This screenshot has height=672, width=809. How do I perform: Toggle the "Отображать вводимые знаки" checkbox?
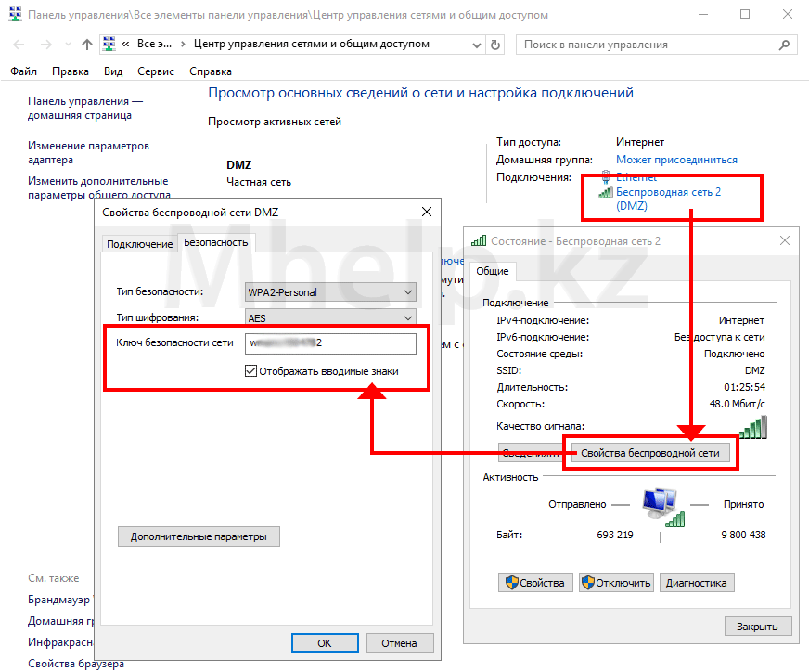[x=250, y=371]
